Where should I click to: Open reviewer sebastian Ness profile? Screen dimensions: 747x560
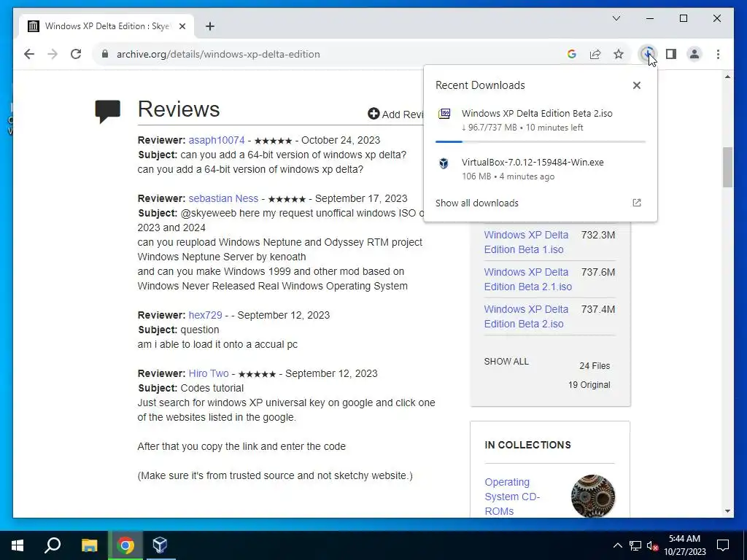223,198
